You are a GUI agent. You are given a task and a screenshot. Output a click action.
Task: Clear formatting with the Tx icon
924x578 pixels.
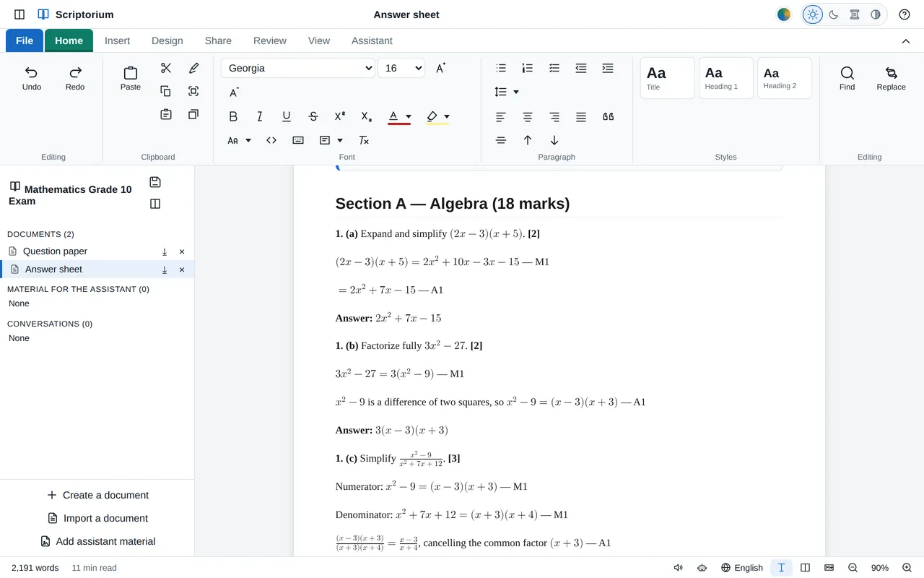pyautogui.click(x=364, y=140)
